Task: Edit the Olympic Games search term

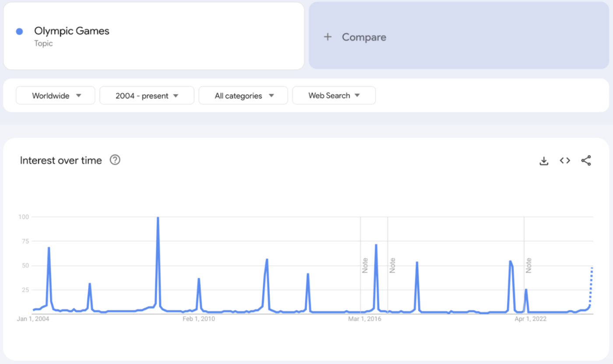Action: click(154, 36)
